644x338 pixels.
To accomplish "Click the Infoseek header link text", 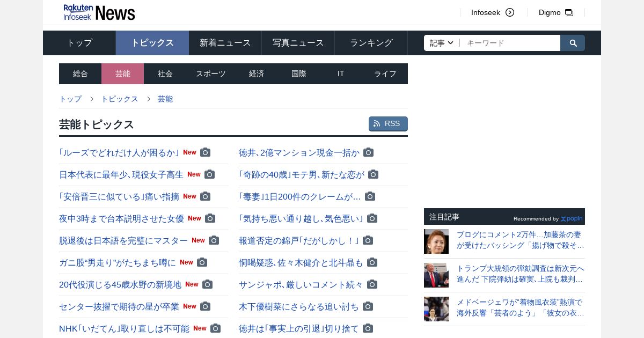I will click(486, 12).
